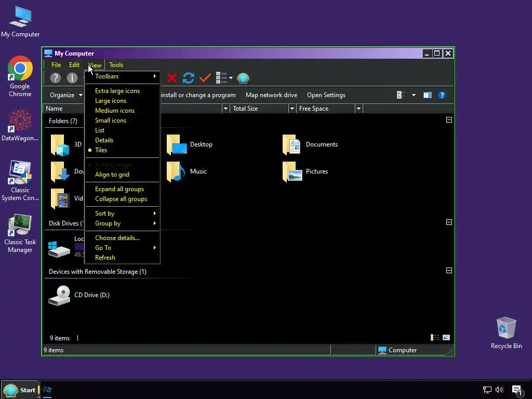Screen dimensions: 532x399
Task: Choose the Details view option
Action: click(x=123, y=140)
